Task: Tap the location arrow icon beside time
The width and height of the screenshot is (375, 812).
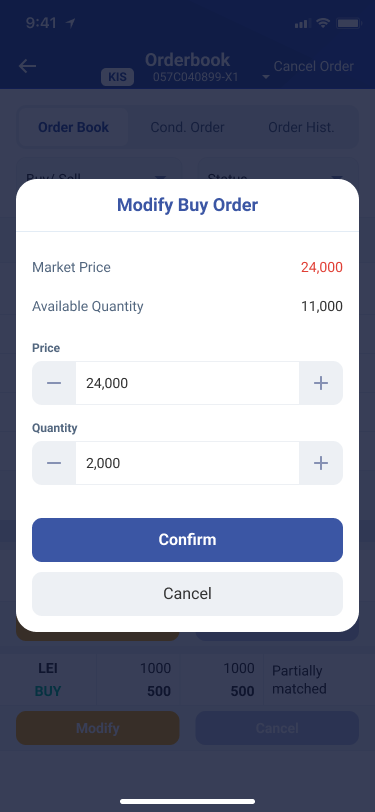Action: coord(70,23)
